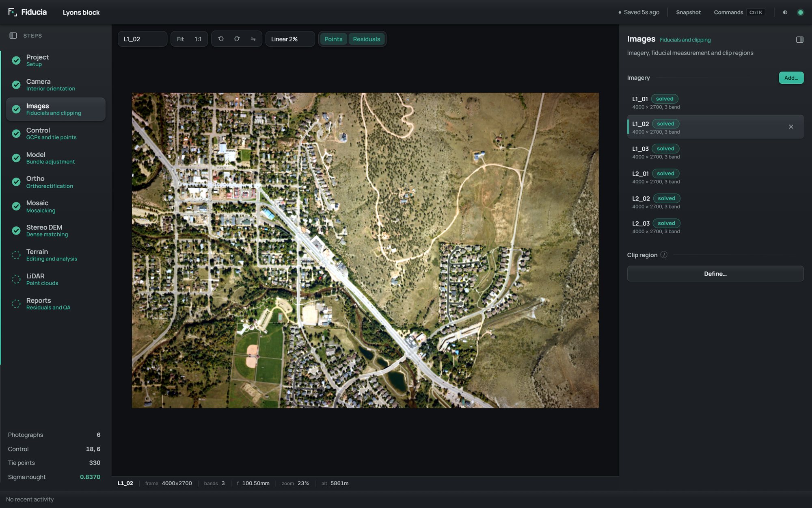
Task: Open the Add... imagery menu
Action: click(791, 78)
